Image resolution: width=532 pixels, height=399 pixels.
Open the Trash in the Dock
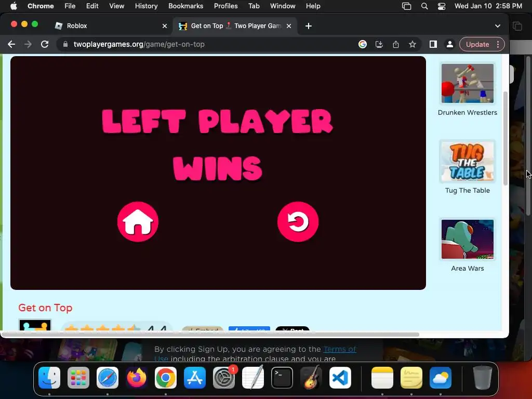(x=482, y=378)
